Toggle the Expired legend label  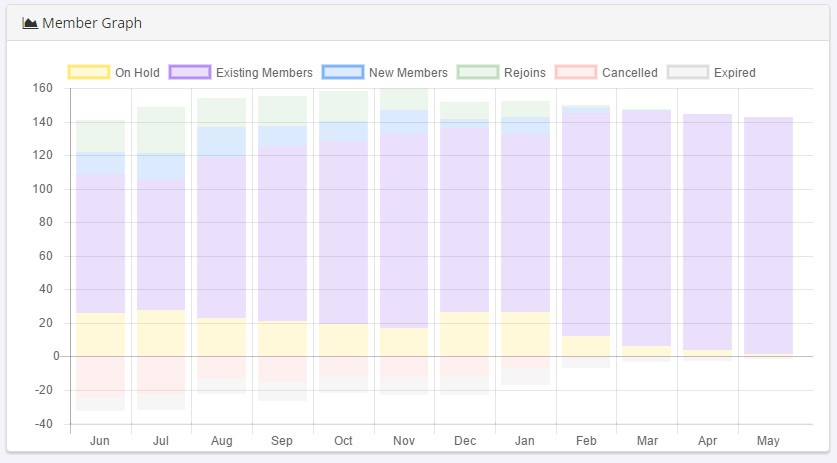point(734,73)
